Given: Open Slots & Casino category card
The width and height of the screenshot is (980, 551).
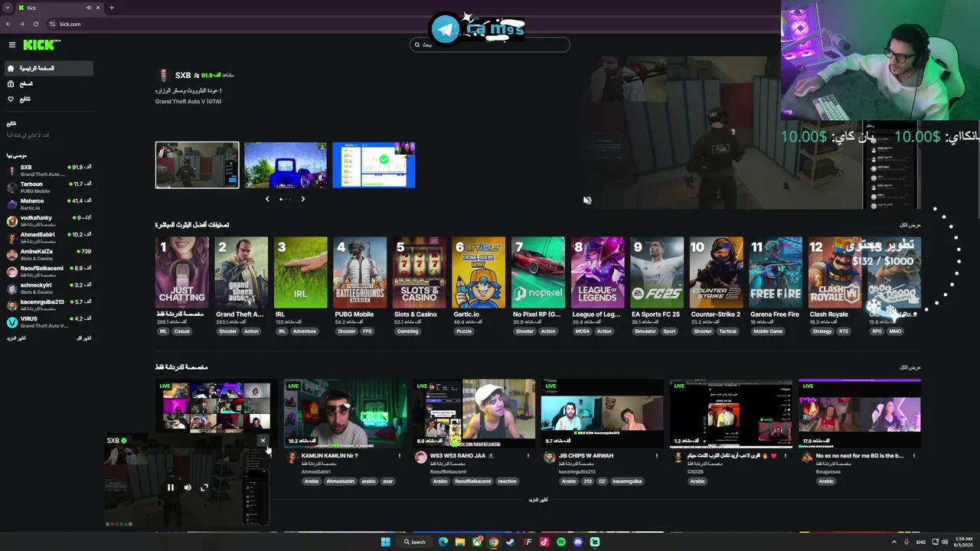Looking at the screenshot, I should pos(419,272).
